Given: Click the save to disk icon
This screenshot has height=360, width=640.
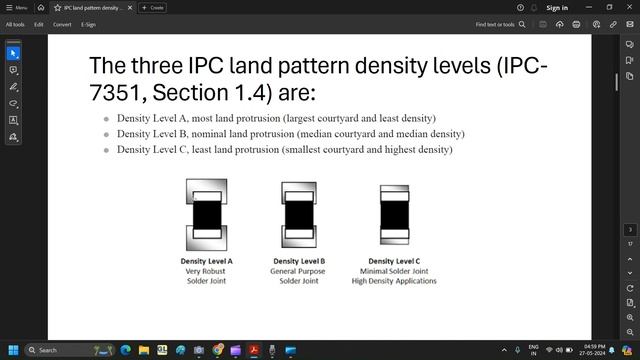Looking at the screenshot, I should (543, 24).
